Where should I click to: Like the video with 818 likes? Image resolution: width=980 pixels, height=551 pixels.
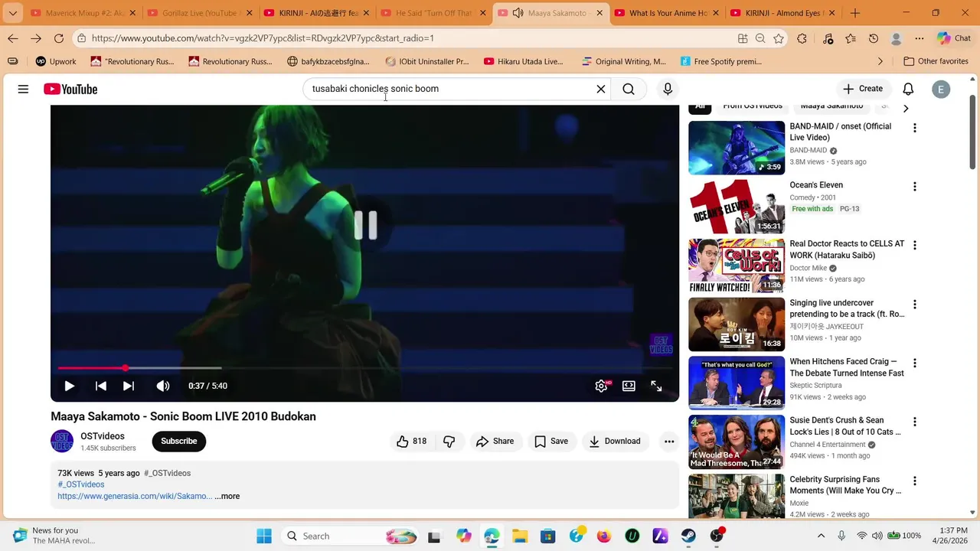tap(411, 441)
